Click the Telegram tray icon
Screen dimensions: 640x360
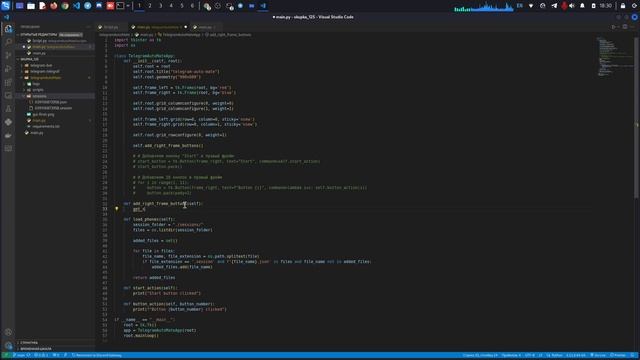click(x=554, y=6)
